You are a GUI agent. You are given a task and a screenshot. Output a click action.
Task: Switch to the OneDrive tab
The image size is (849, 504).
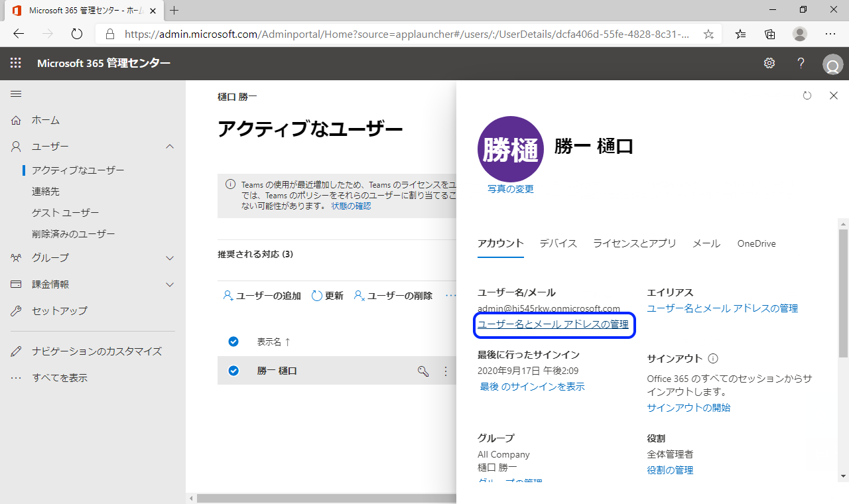[757, 243]
